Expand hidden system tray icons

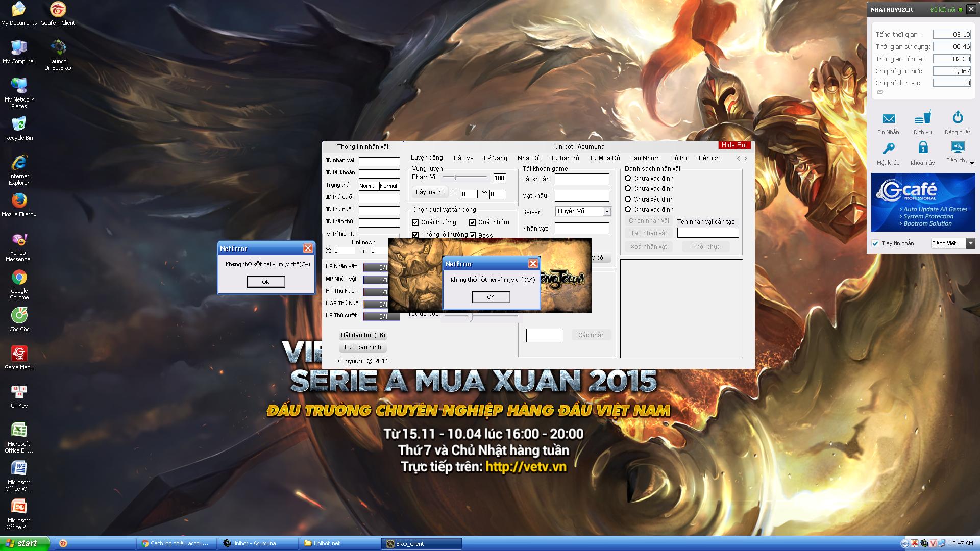(x=905, y=544)
